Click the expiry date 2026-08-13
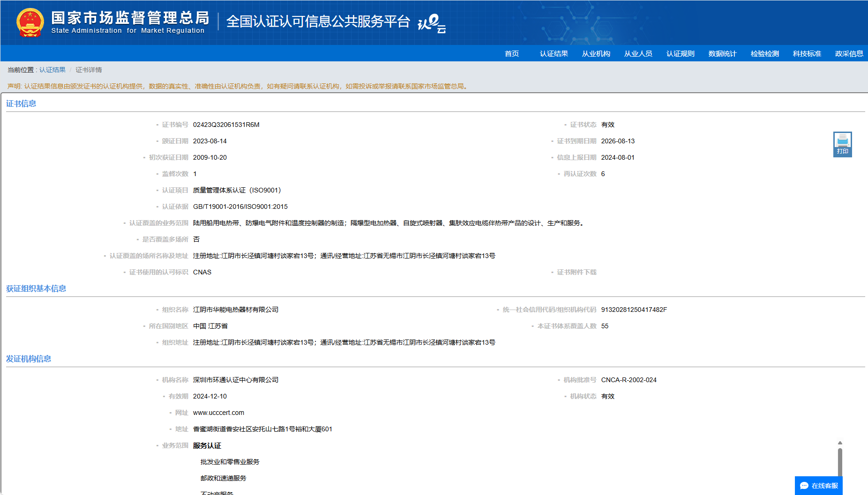The image size is (868, 495). [x=618, y=141]
